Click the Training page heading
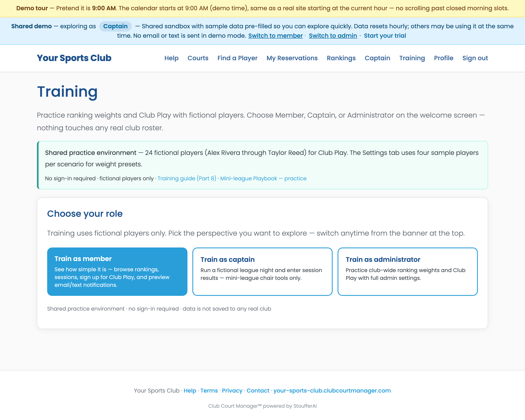 pos(67,92)
